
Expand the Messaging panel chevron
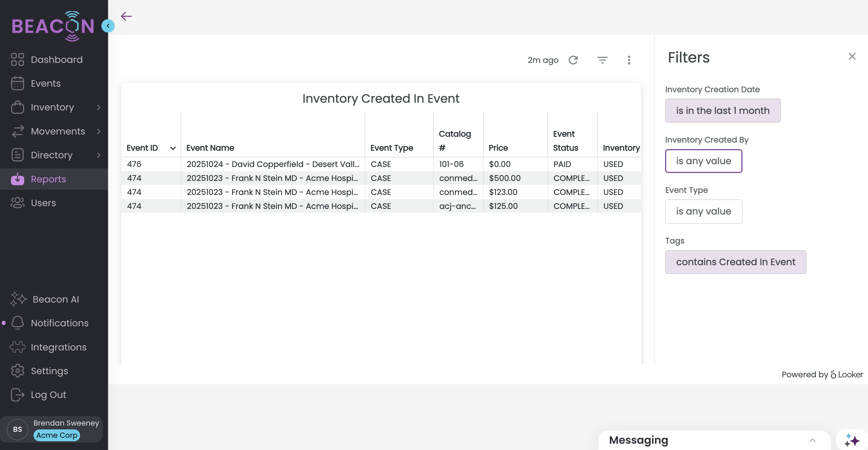(812, 440)
